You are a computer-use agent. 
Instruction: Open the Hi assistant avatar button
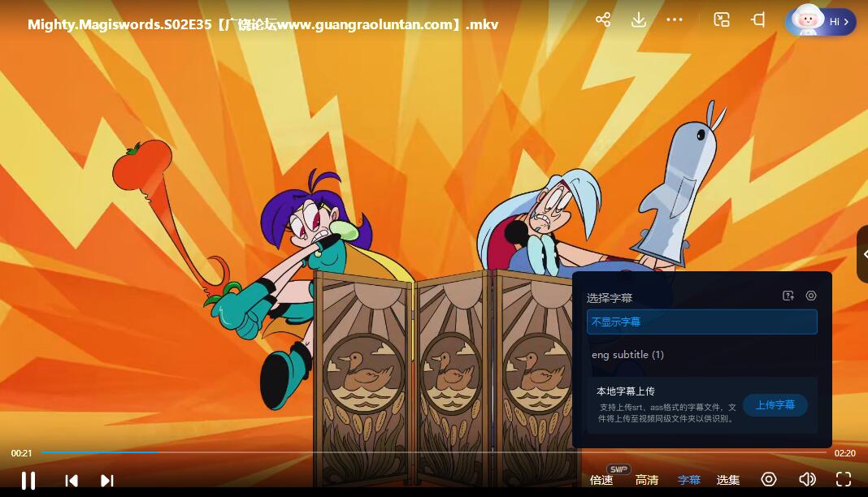820,22
